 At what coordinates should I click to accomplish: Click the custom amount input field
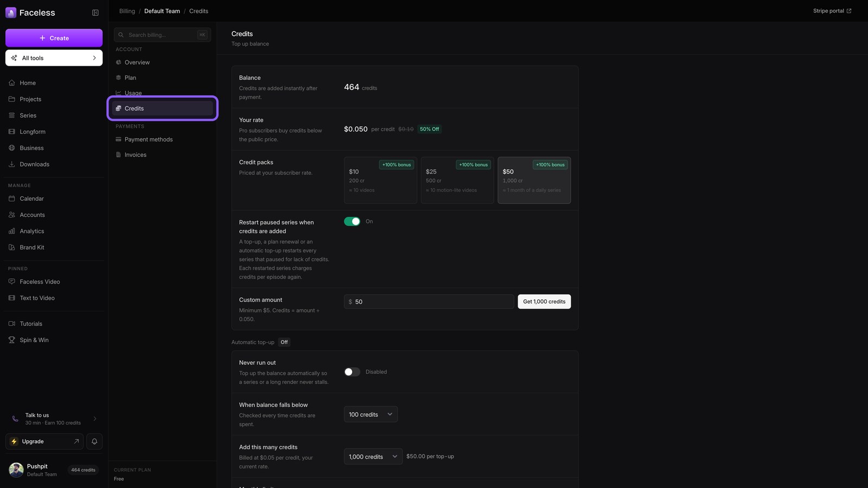[429, 301]
